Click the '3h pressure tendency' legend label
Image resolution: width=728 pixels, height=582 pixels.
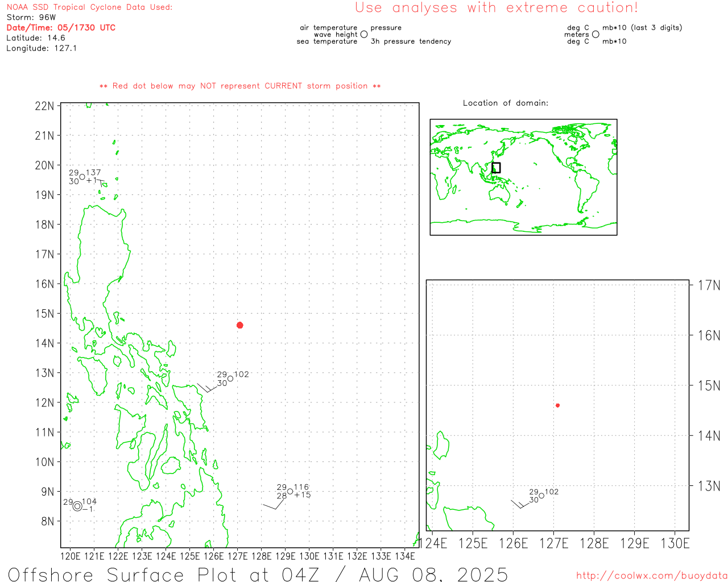point(411,41)
